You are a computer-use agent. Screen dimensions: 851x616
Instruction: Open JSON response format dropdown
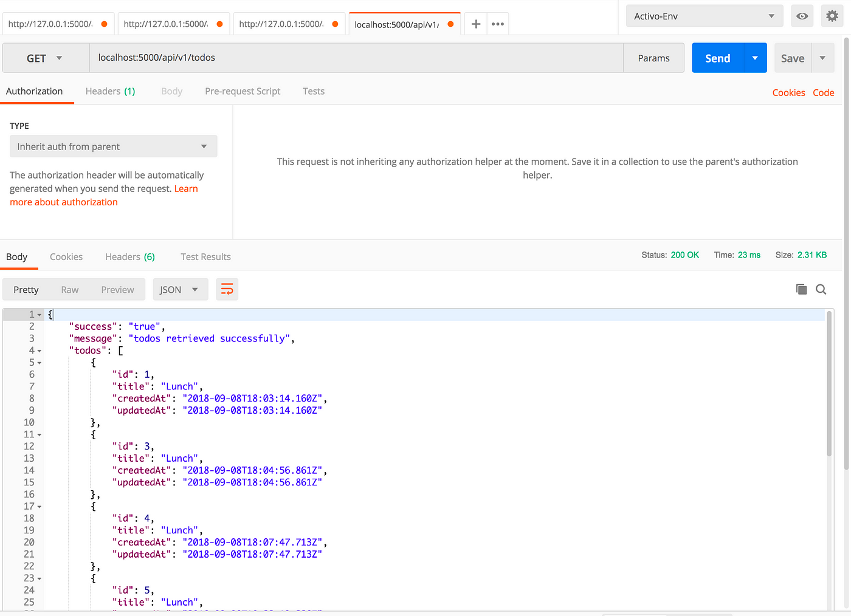181,289
